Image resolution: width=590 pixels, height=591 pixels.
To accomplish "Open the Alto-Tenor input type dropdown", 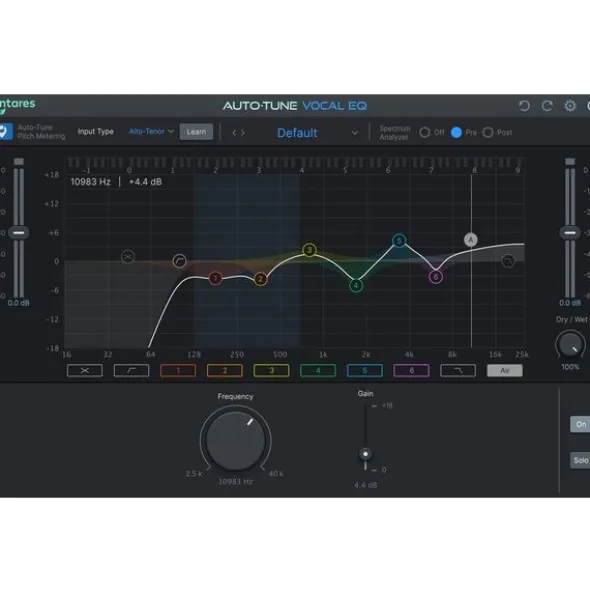I will [151, 132].
